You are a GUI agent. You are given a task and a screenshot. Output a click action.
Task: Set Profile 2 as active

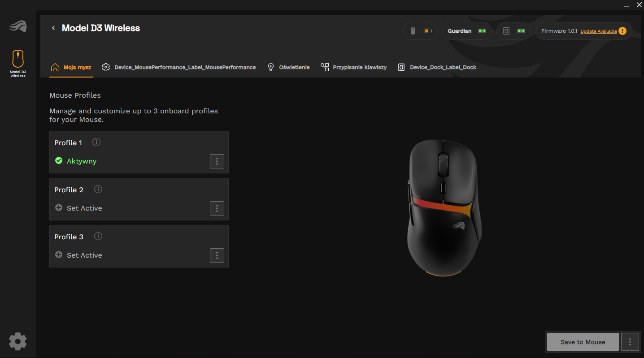[x=78, y=208]
